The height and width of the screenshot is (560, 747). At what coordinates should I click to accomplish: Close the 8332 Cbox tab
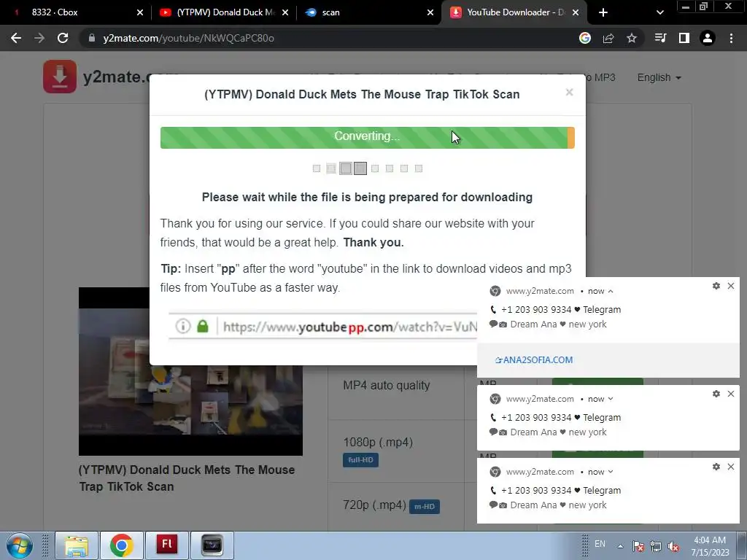coord(140,12)
